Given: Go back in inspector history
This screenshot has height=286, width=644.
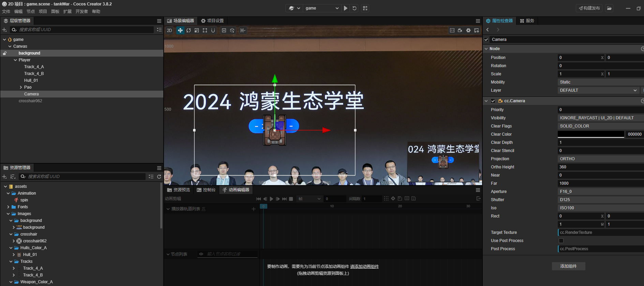Looking at the screenshot, I should 488,30.
